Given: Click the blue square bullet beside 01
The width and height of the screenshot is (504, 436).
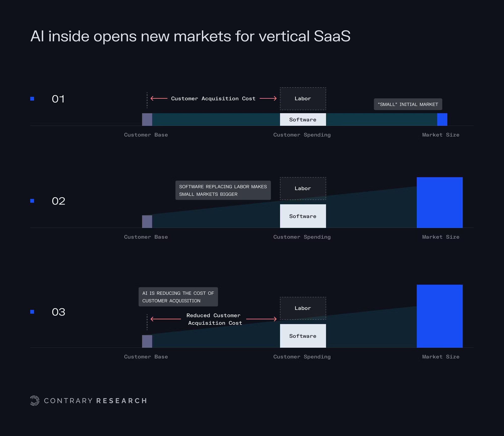Looking at the screenshot, I should [x=32, y=99].
